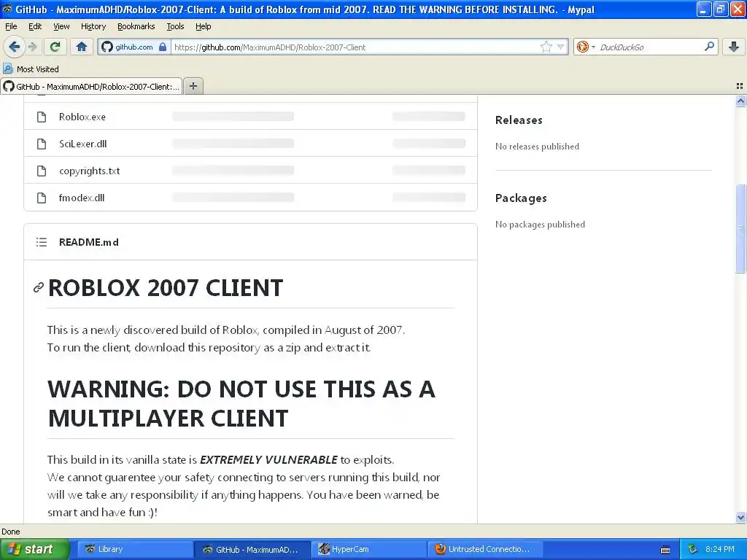
Task: Click the README.md header label
Action: click(88, 242)
